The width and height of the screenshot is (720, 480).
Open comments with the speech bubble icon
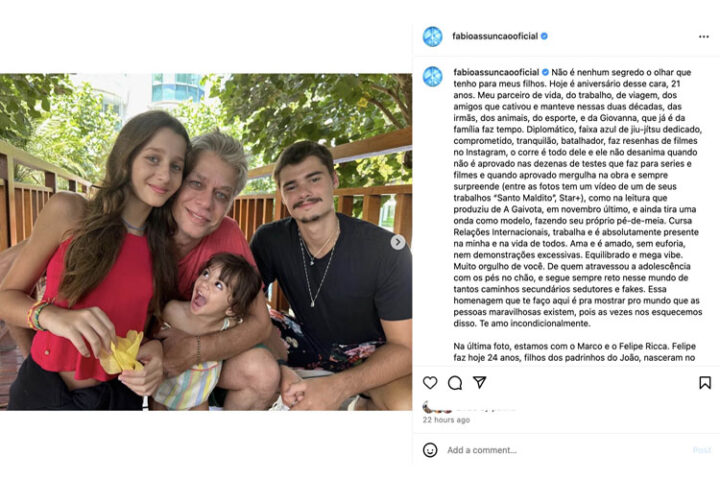(x=455, y=383)
